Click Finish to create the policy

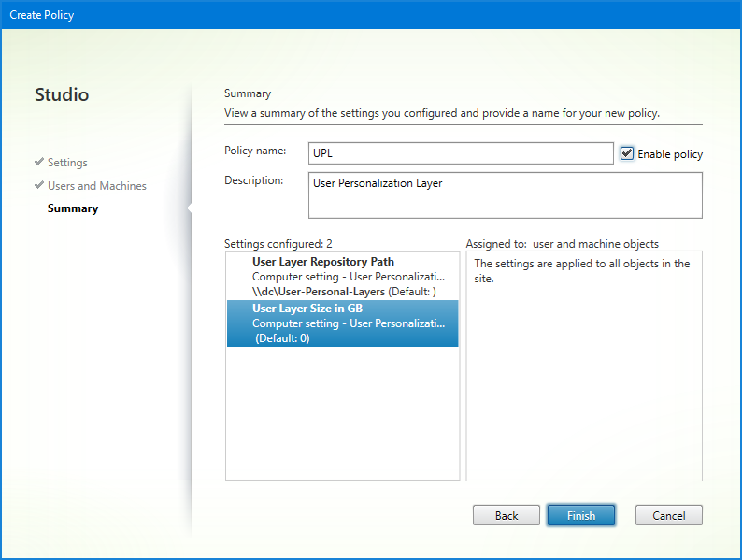[580, 515]
